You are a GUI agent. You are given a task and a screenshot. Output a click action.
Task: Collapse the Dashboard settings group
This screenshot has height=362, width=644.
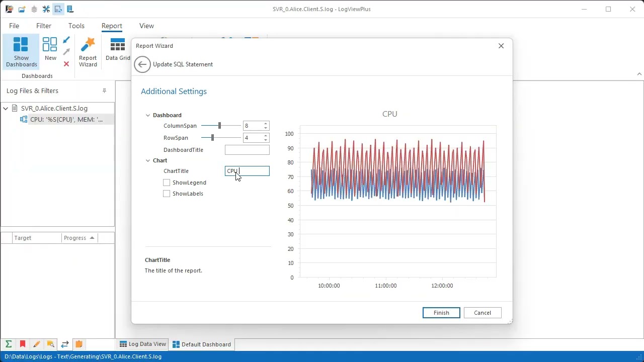click(x=148, y=115)
